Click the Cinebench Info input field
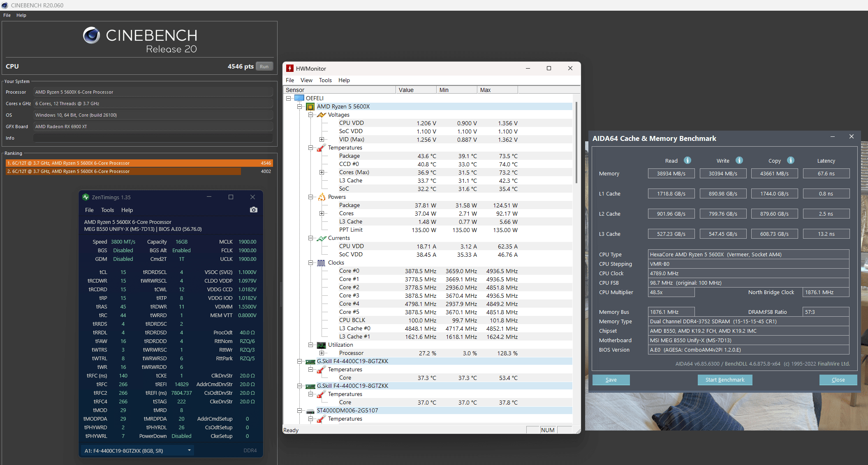 pos(153,138)
